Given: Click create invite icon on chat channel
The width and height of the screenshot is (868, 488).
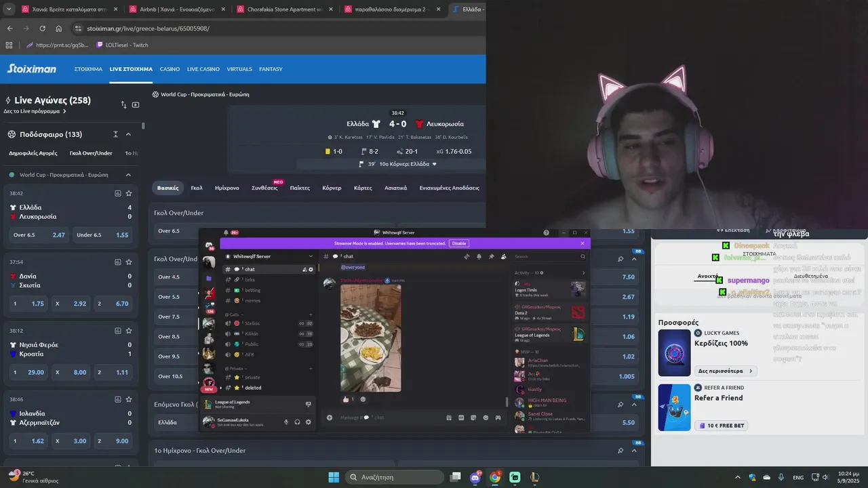Looking at the screenshot, I should coord(304,269).
